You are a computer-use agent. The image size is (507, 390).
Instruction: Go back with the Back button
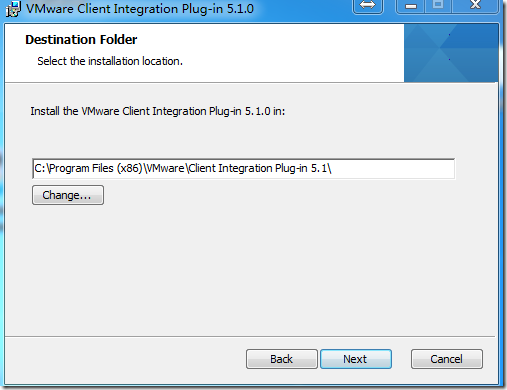[x=282, y=359]
